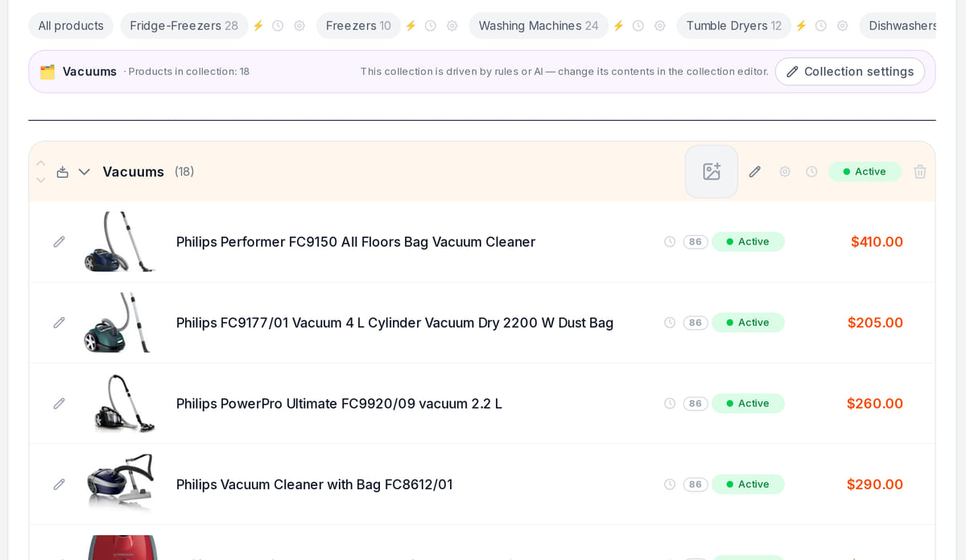This screenshot has width=966, height=560.
Task: Toggle Active status for Philips FC8612/01
Action: (x=748, y=484)
